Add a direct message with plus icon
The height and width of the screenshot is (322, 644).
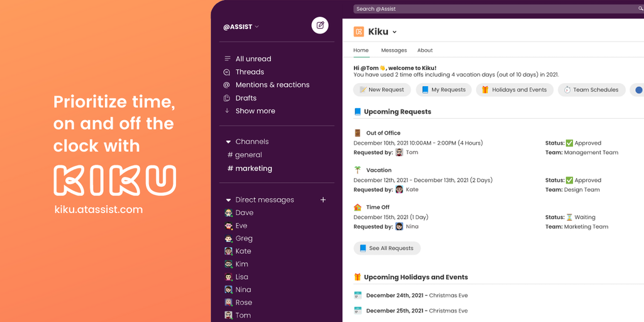(x=323, y=199)
